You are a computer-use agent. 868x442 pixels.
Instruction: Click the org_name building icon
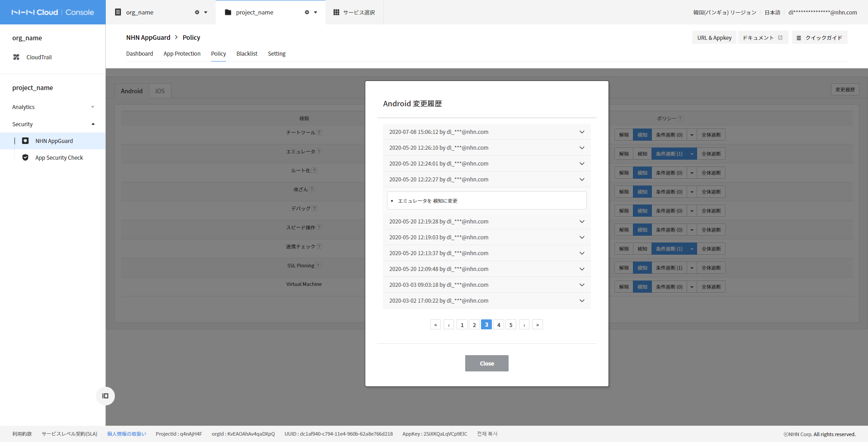118,12
